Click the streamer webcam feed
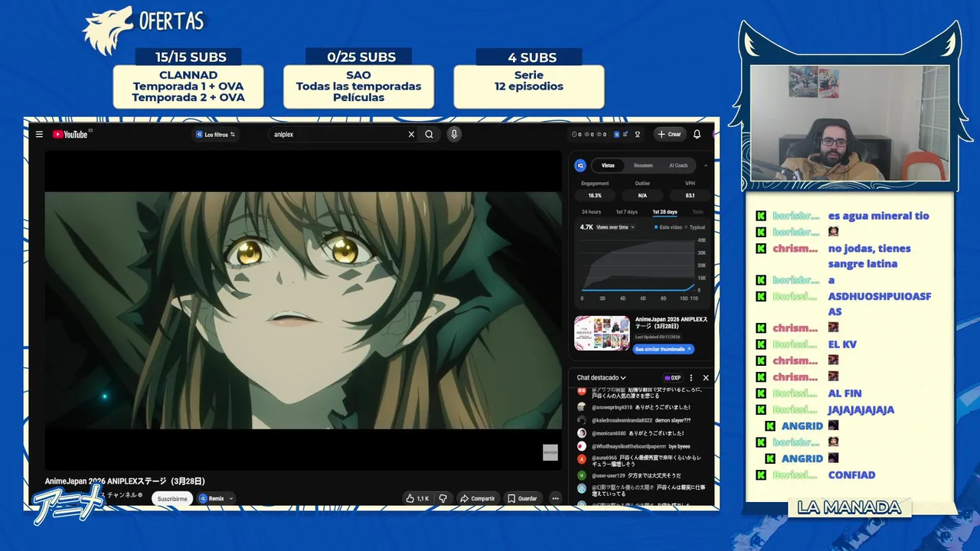The image size is (980, 551). click(850, 123)
